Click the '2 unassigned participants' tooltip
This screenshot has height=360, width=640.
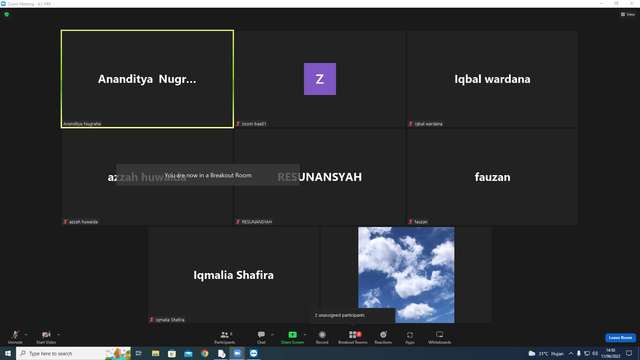[352, 315]
